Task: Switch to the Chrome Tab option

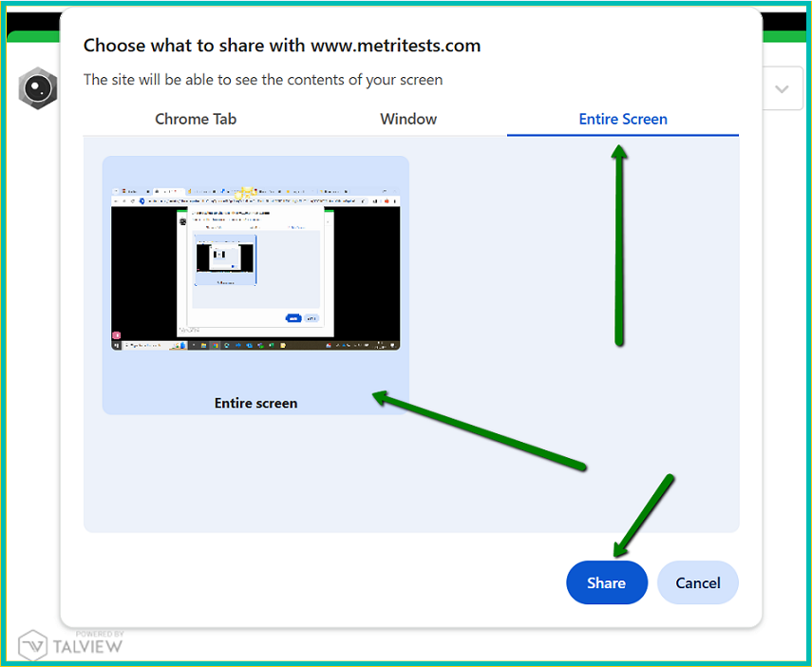Action: 196,119
